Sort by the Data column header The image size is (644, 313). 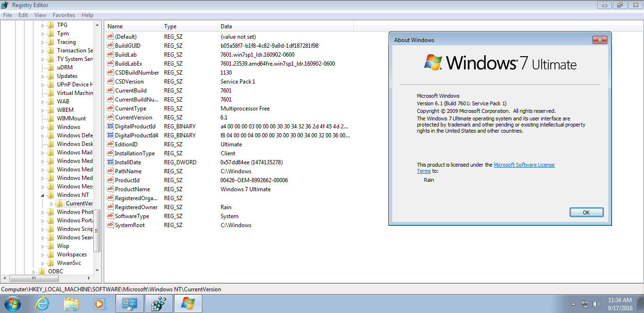pos(286,26)
